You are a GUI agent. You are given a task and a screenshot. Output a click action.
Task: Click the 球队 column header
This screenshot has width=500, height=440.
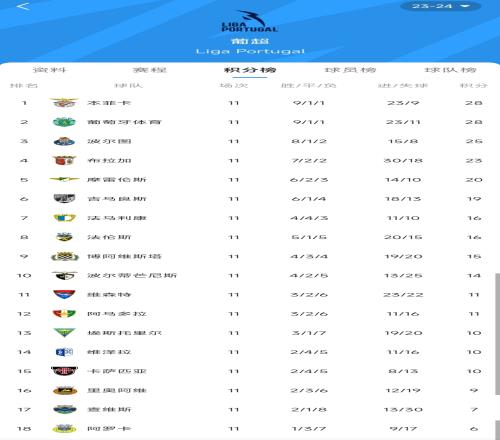[129, 85]
